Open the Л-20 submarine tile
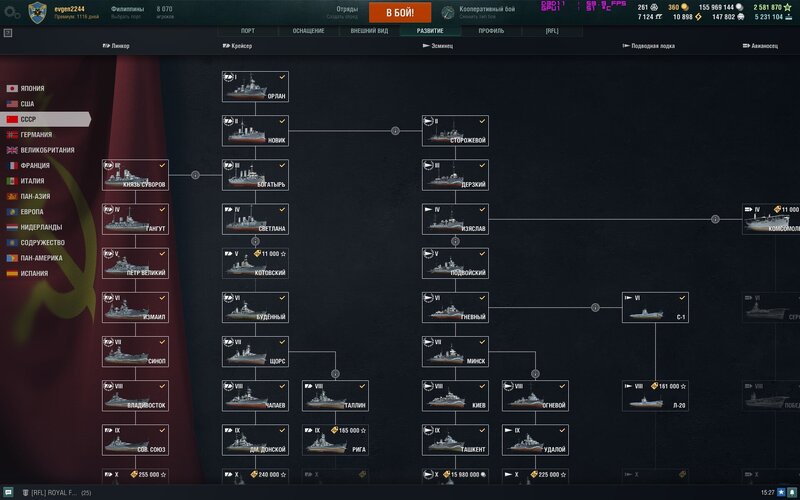Screen dimensions: 800x500 click(x=655, y=396)
